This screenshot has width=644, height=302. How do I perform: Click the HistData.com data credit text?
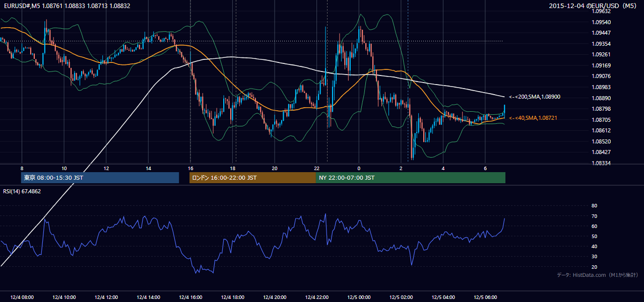coord(598,275)
